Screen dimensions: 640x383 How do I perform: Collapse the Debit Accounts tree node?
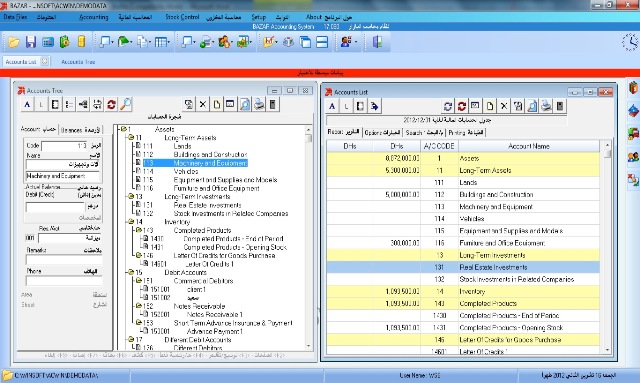pos(131,272)
